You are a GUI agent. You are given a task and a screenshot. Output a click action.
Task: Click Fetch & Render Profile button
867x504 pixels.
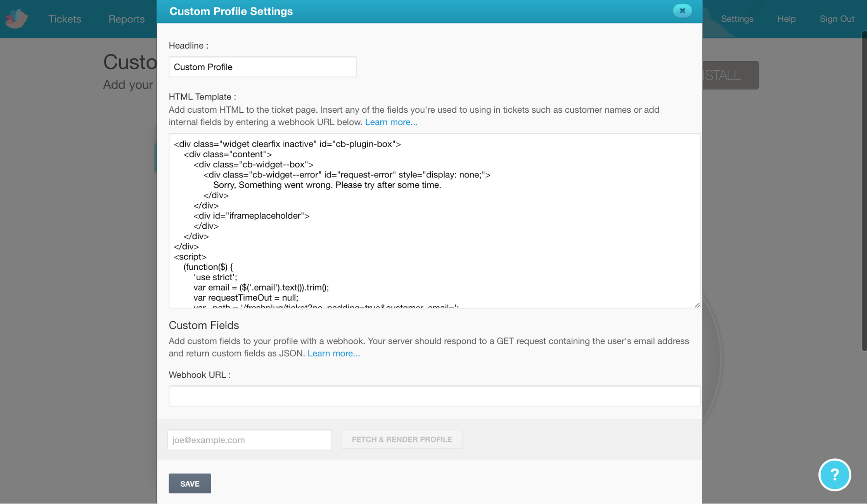point(402,439)
